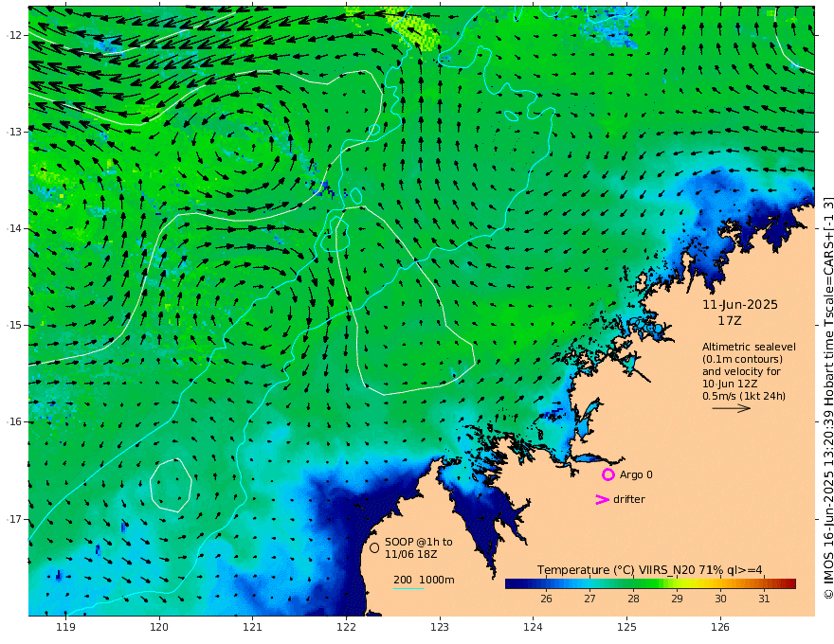Click the '(0.1m contours)' text line
834x644 pixels.
742,359
